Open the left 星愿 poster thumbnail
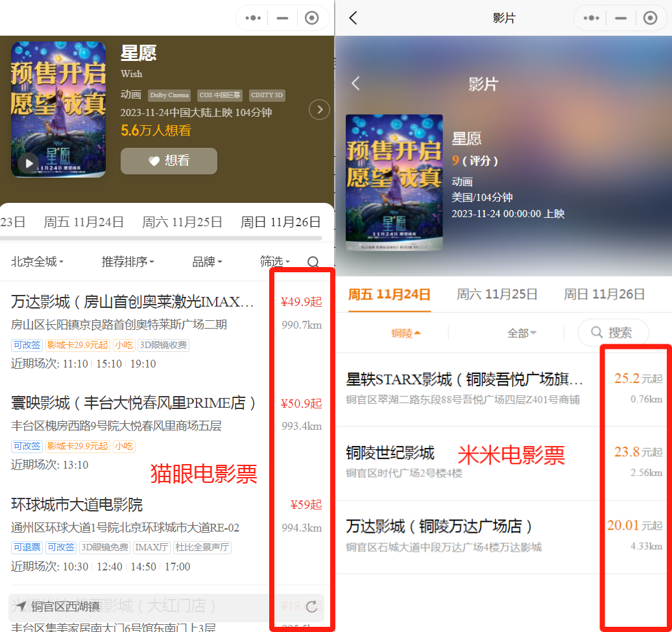This screenshot has width=672, height=632. (x=58, y=109)
